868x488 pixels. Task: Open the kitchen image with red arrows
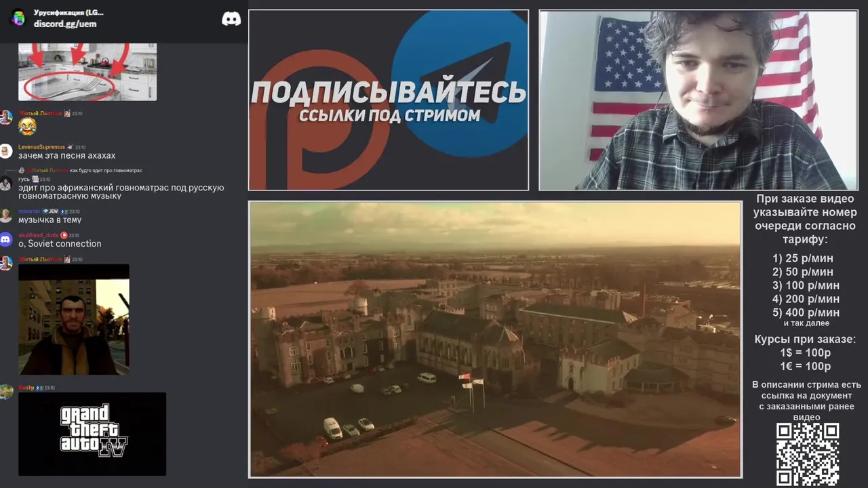[x=87, y=72]
